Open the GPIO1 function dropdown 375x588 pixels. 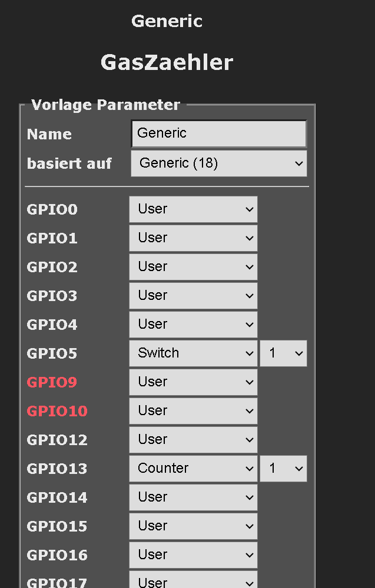193,238
